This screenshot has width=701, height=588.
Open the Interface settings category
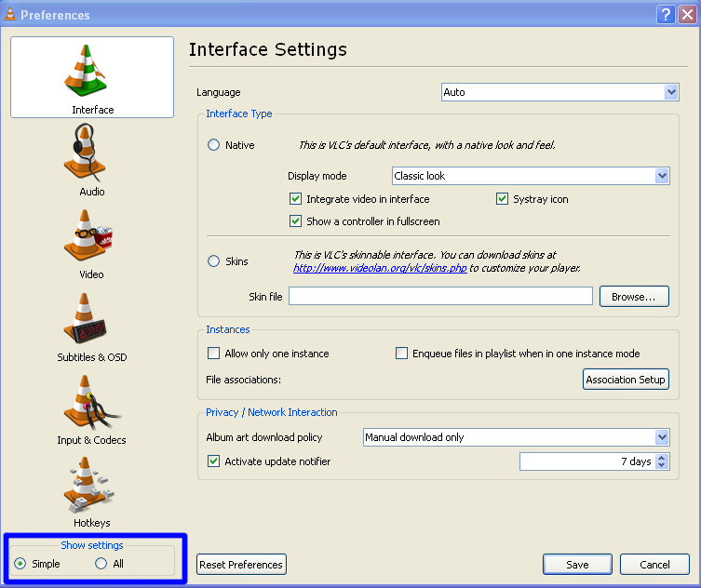(x=92, y=77)
